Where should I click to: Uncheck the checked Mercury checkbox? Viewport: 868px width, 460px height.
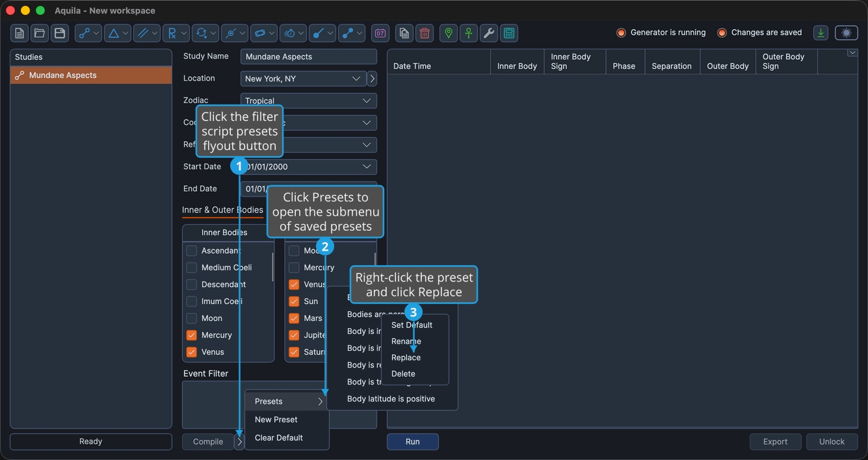tap(192, 335)
